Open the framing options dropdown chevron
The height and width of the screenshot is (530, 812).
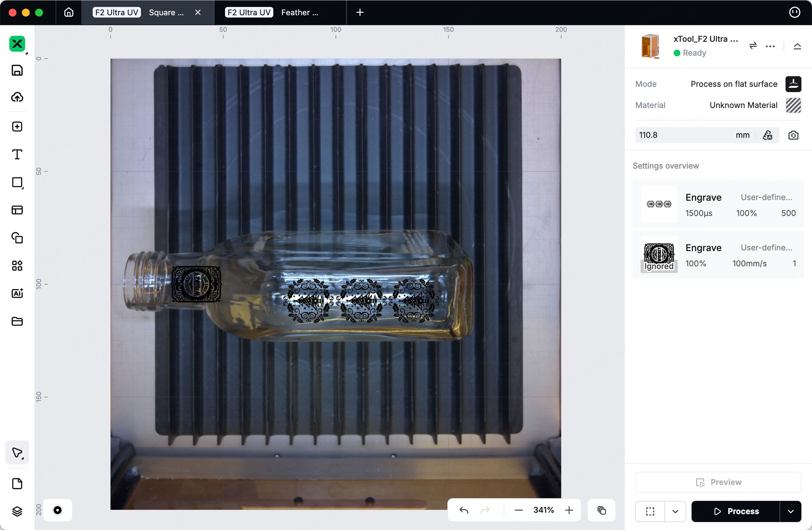point(675,511)
